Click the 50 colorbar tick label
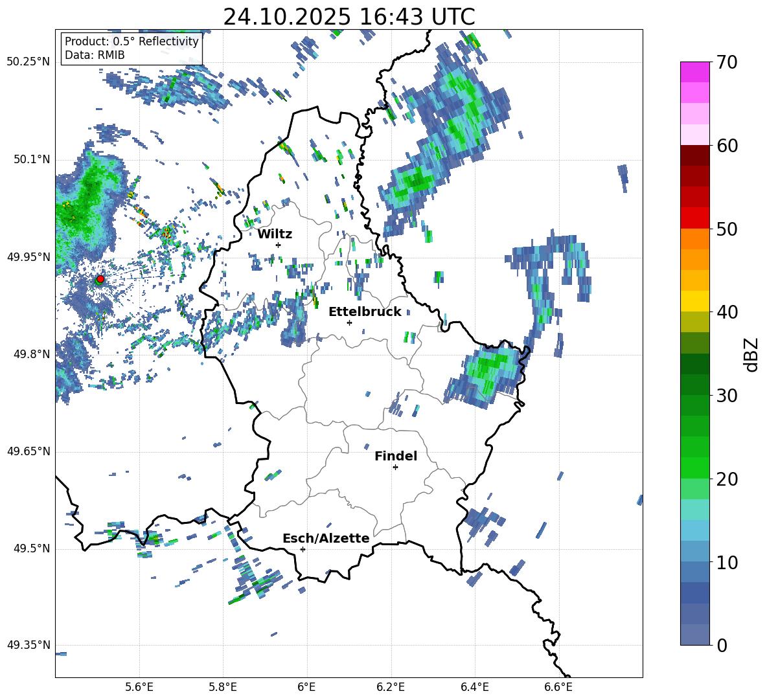This screenshot has width=767, height=700. [726, 229]
